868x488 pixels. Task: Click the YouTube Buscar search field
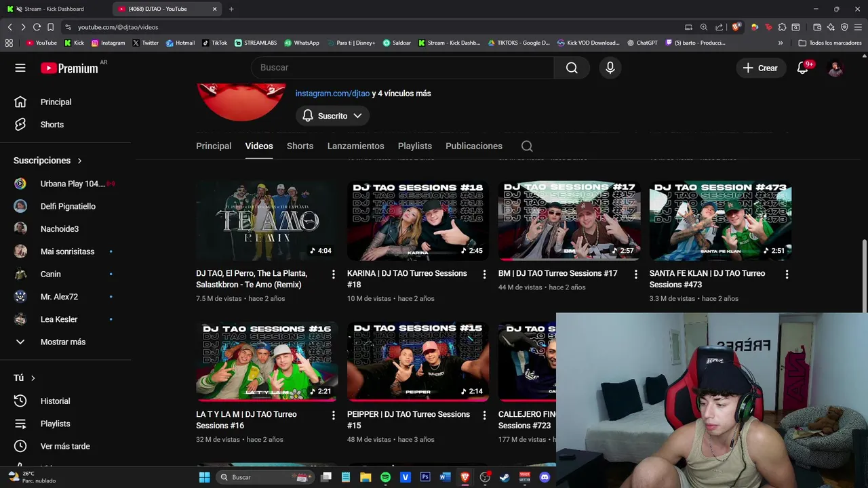click(403, 68)
